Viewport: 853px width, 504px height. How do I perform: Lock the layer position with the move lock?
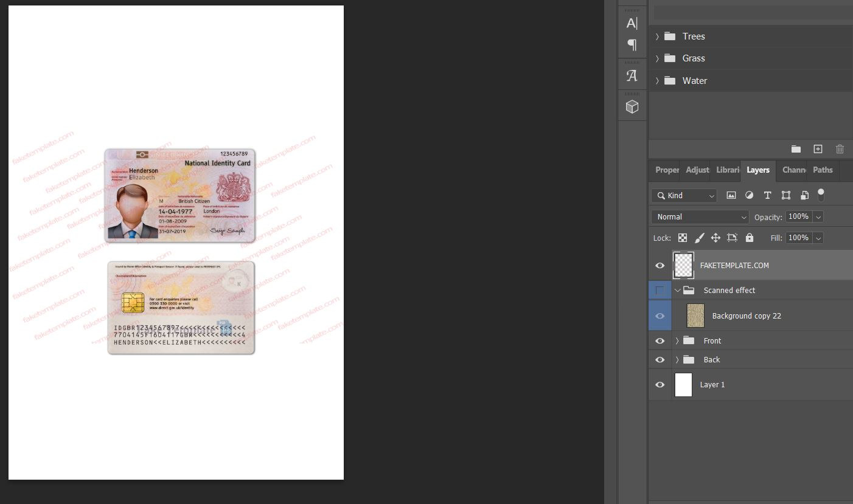point(715,238)
